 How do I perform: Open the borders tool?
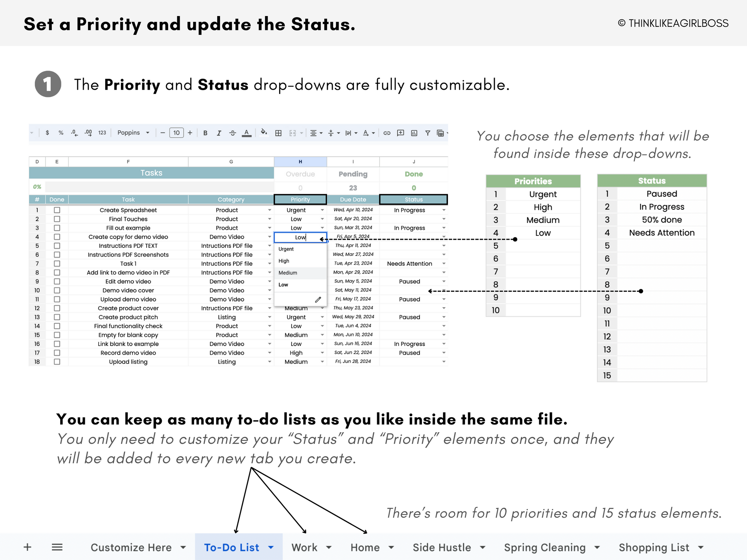pyautogui.click(x=278, y=133)
